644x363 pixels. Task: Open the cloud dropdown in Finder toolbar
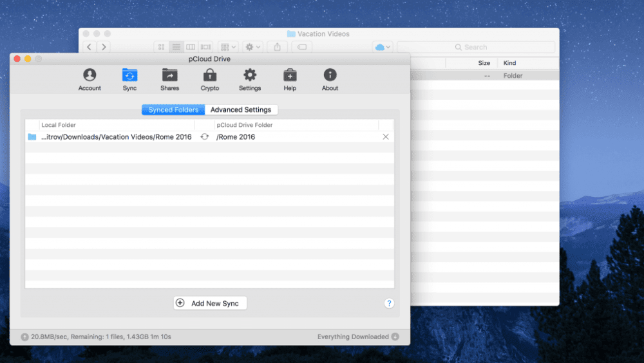click(x=383, y=47)
